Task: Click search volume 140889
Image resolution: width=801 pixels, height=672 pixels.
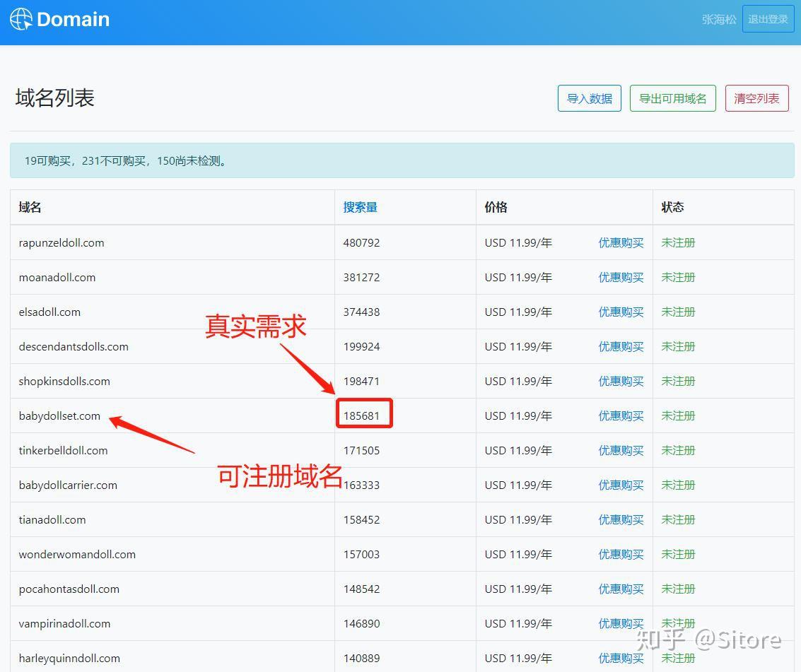Action: coord(362,658)
